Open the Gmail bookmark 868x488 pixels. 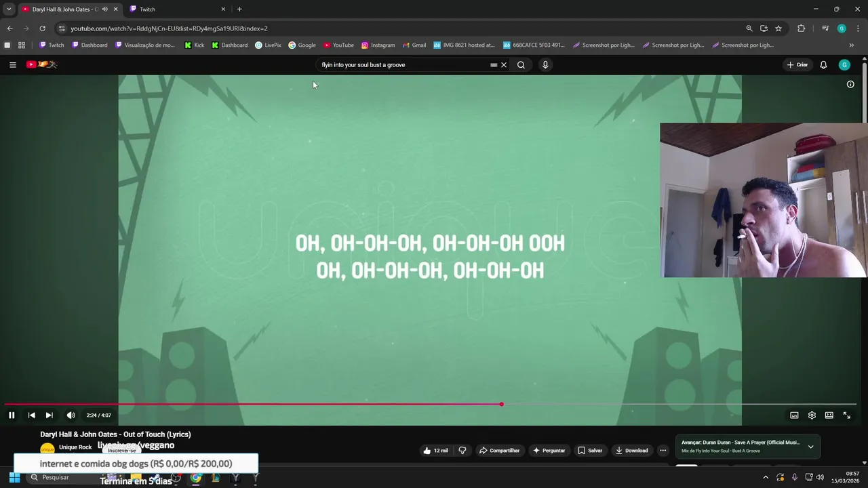(414, 45)
